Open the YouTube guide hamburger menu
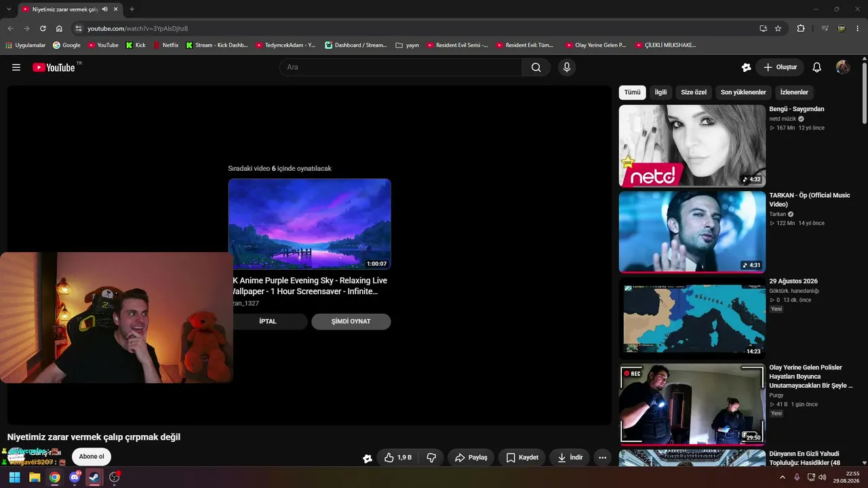 click(16, 67)
